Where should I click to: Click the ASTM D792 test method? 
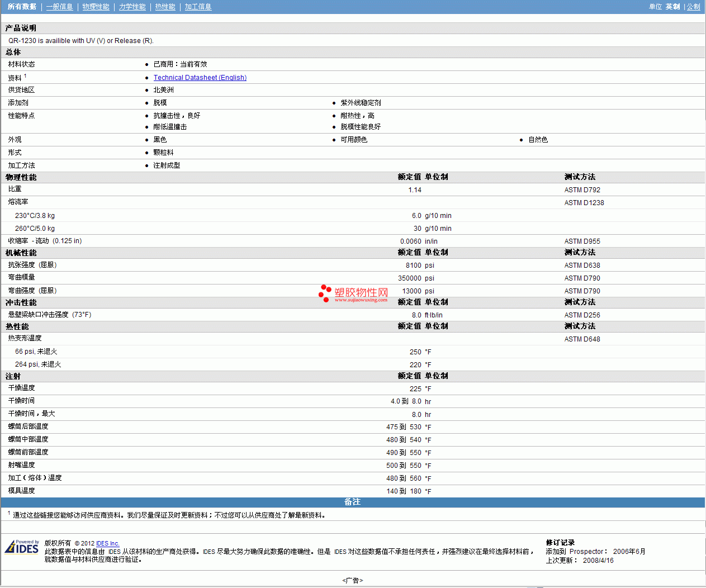pyautogui.click(x=582, y=190)
